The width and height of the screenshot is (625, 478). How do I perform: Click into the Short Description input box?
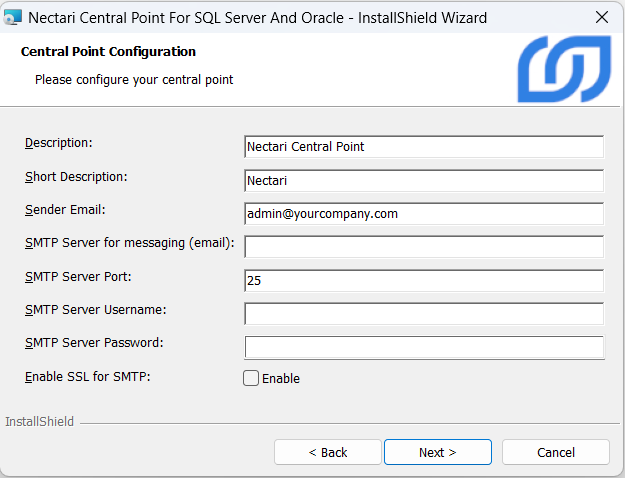pos(423,181)
